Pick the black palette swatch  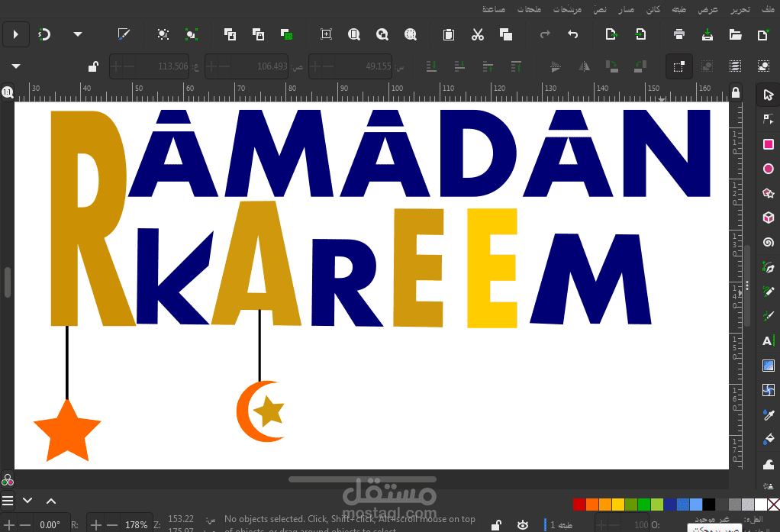pos(709,505)
